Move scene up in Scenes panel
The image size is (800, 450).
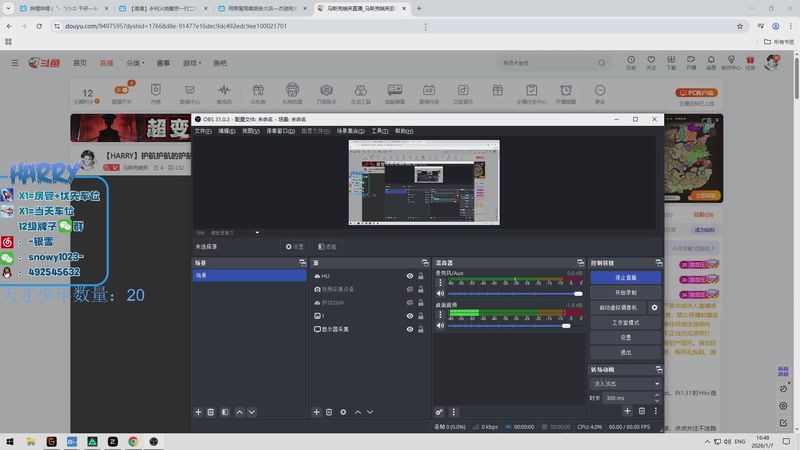pyautogui.click(x=239, y=412)
